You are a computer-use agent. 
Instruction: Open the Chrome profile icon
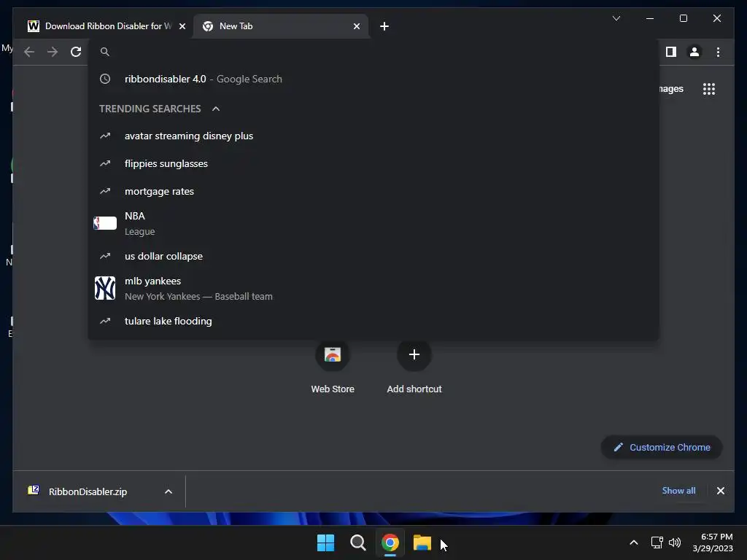[x=694, y=52]
